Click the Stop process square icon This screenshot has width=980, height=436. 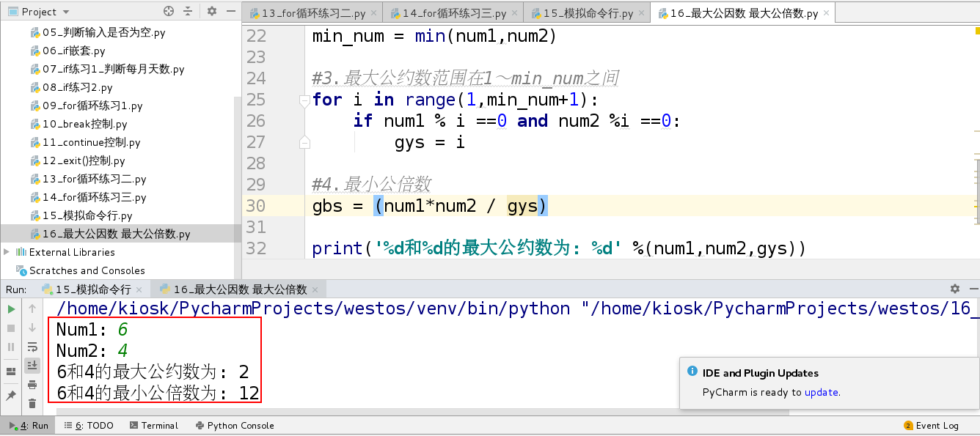click(x=10, y=328)
